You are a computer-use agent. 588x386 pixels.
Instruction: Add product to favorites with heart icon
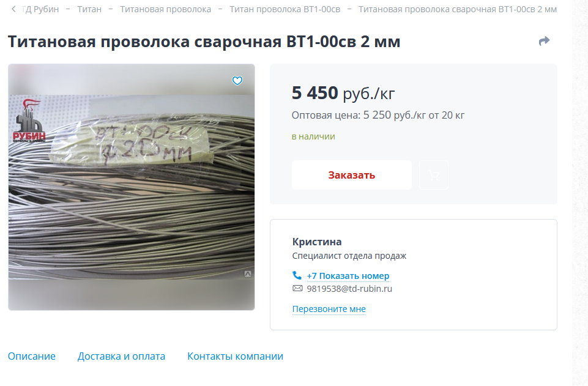tap(237, 81)
